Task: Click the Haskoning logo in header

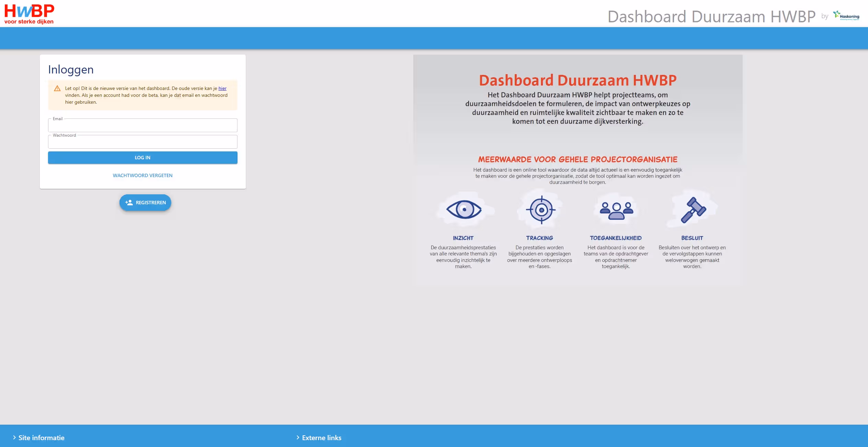Action: point(846,16)
